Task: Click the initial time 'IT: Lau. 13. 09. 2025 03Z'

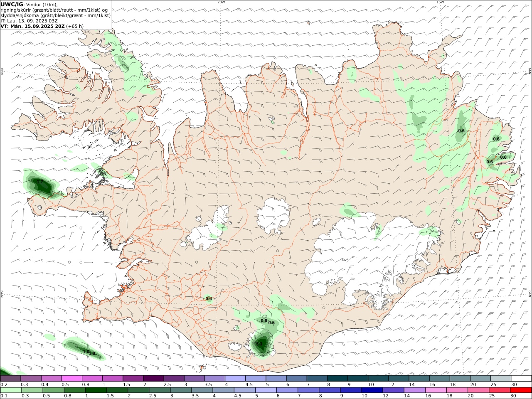Action: pyautogui.click(x=29, y=20)
